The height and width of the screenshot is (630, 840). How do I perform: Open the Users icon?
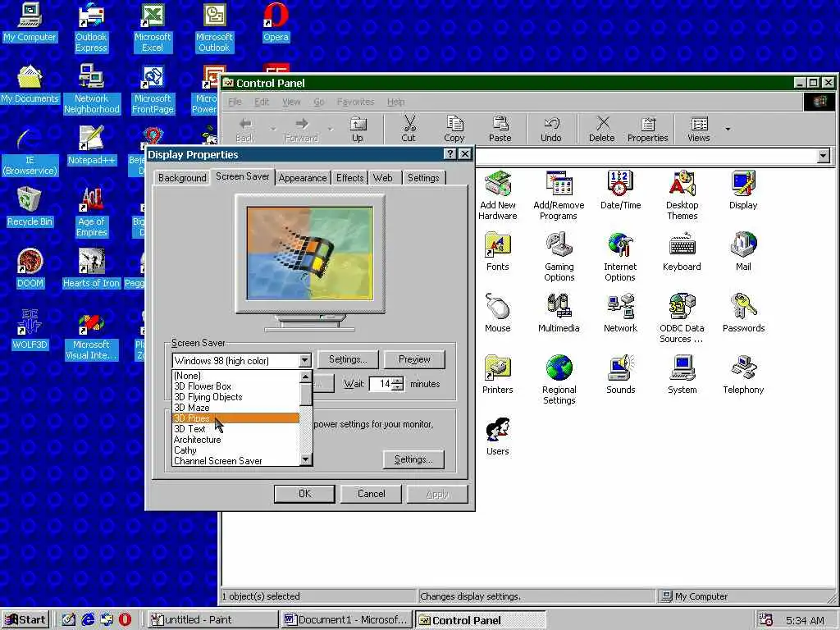tap(498, 436)
